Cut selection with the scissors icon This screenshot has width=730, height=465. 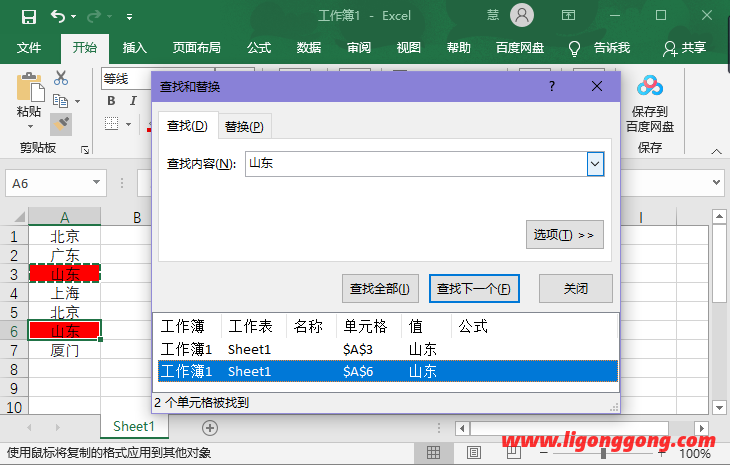[61, 78]
